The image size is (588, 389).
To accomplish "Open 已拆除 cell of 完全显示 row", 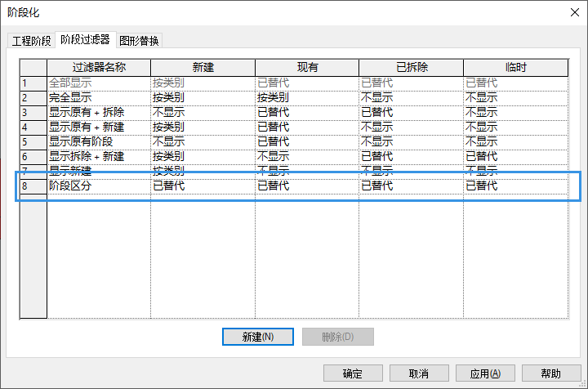I will pyautogui.click(x=412, y=98).
